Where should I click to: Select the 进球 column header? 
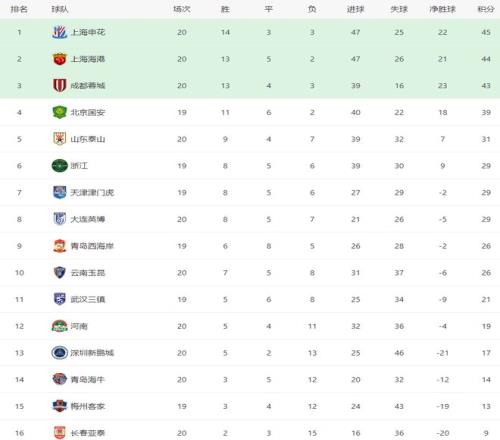point(355,9)
